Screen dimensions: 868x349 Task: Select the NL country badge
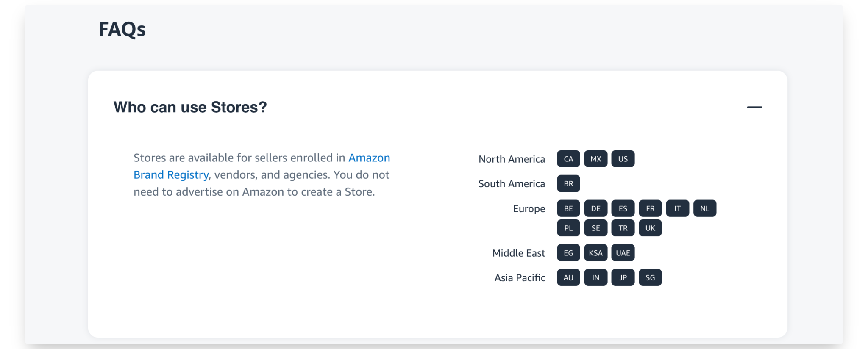pos(704,208)
